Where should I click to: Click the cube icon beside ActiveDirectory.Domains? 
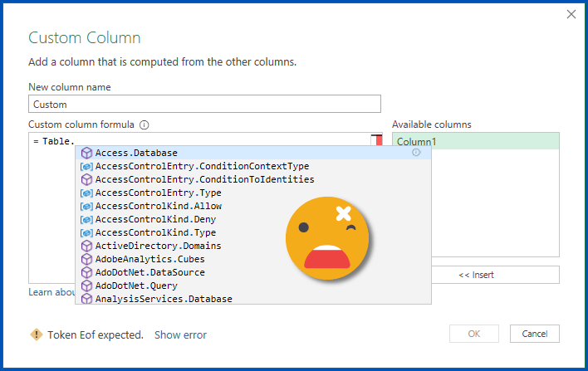pyautogui.click(x=86, y=246)
